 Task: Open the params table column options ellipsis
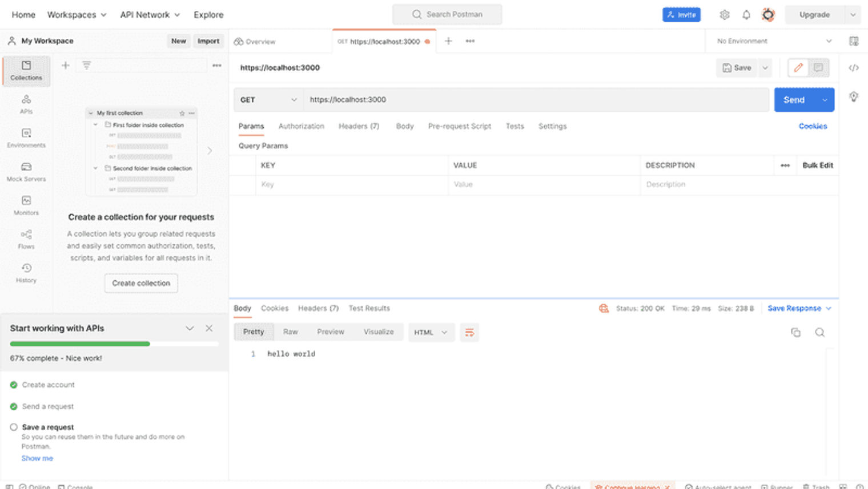(x=785, y=165)
